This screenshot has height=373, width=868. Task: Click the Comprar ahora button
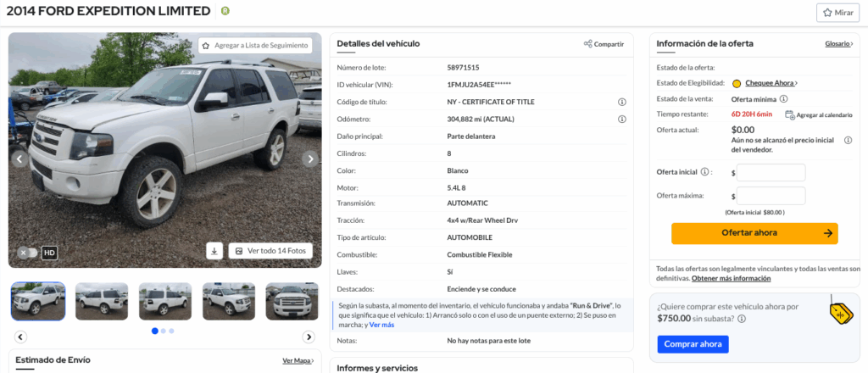coord(693,344)
